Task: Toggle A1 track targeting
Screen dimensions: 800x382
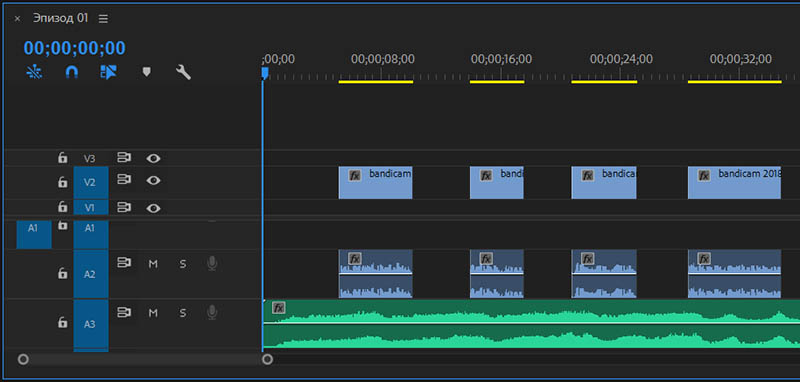Action: pos(91,235)
